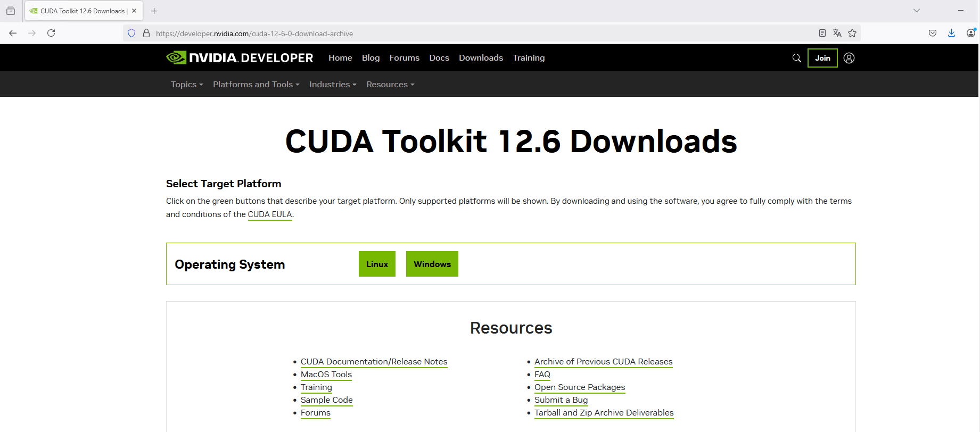980x432 pixels.
Task: Open the Sample Code link
Action: click(x=327, y=400)
